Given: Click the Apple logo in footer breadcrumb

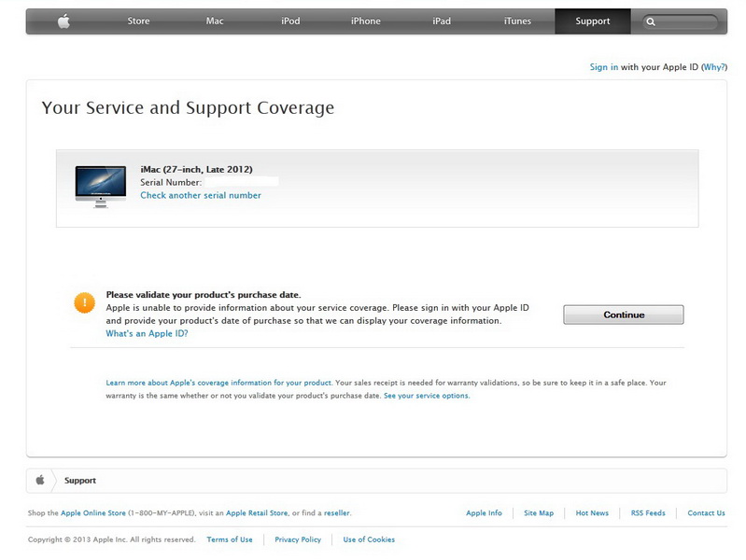Looking at the screenshot, I should pos(40,480).
